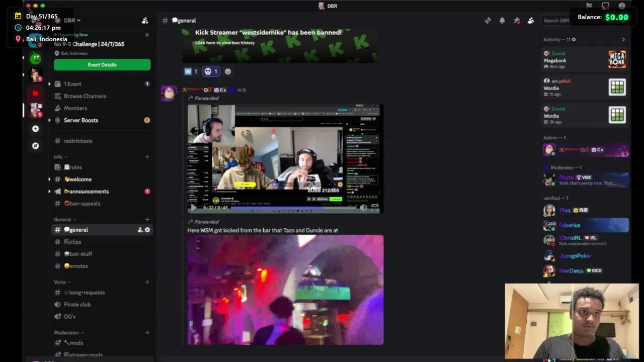Toggle the W reaction on banned message
This screenshot has width=644, height=362.
pyautogui.click(x=191, y=71)
